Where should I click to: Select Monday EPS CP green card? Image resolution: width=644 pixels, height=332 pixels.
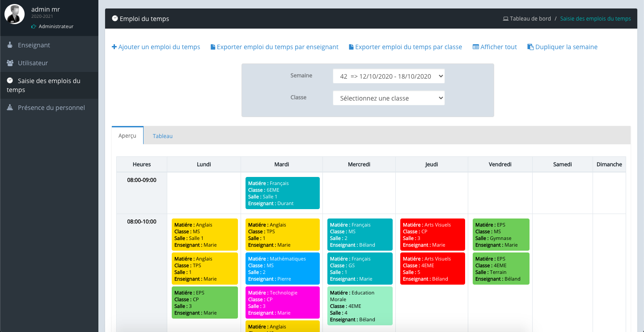[x=205, y=303]
